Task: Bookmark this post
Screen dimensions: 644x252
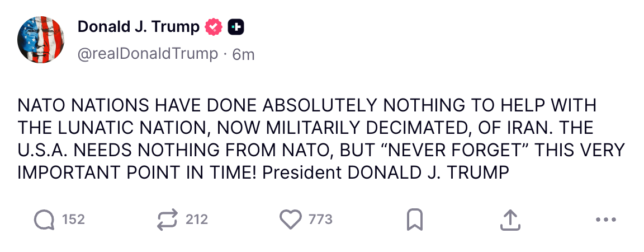Action: coord(414,220)
